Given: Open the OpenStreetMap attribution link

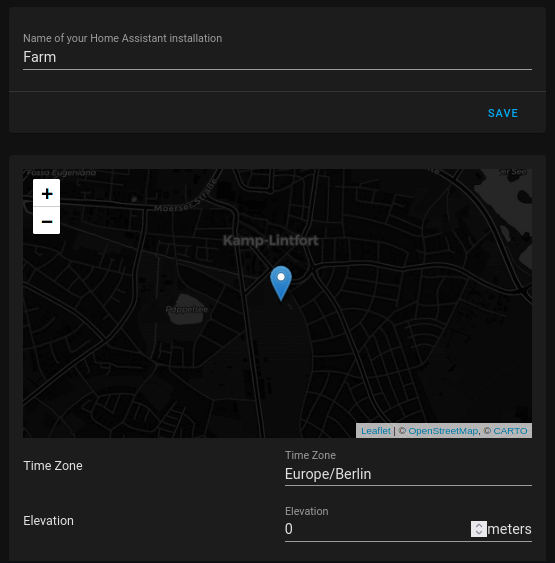Looking at the screenshot, I should [443, 431].
